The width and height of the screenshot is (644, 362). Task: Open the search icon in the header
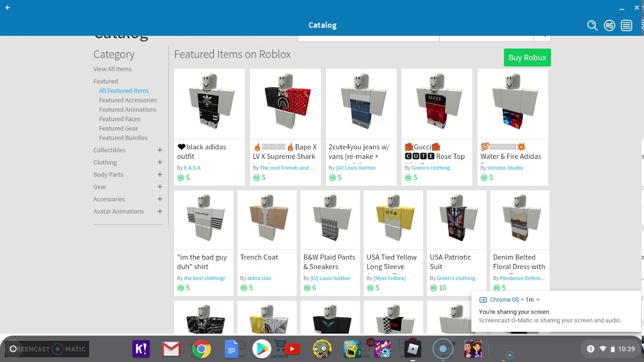(592, 26)
